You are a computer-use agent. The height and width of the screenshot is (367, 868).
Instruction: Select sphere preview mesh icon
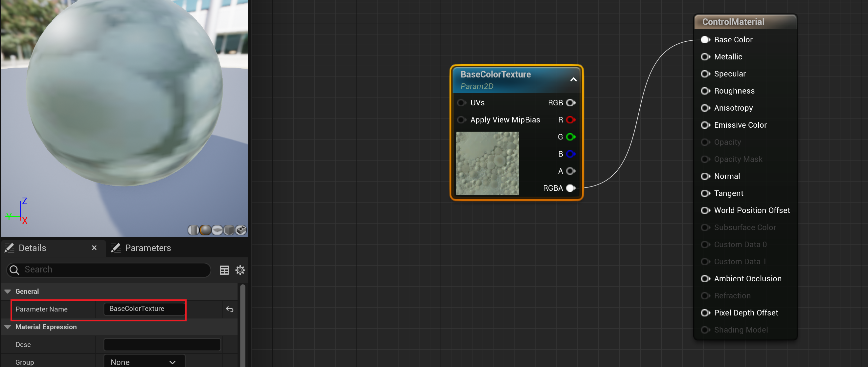pos(205,230)
